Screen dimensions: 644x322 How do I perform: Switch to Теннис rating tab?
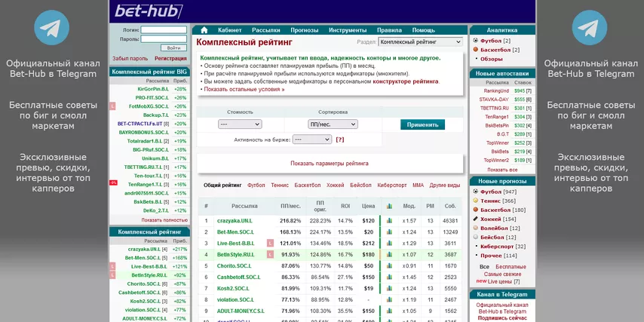coord(280,186)
